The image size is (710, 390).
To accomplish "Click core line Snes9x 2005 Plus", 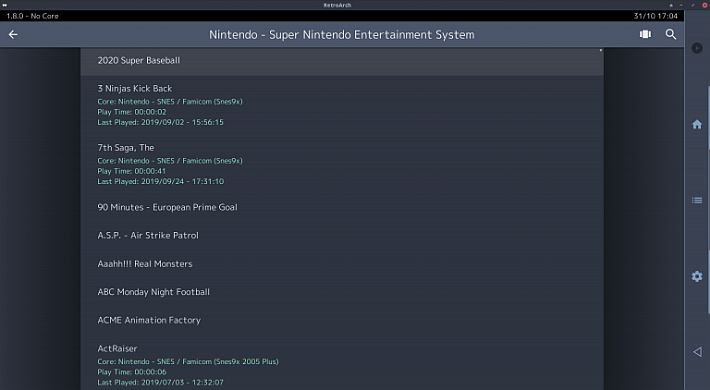I will [x=188, y=361].
